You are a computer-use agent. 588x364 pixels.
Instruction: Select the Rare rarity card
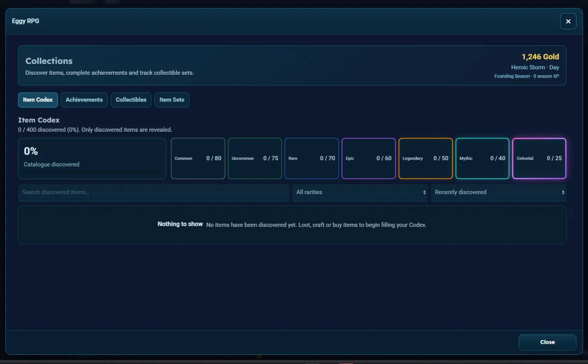tap(312, 158)
